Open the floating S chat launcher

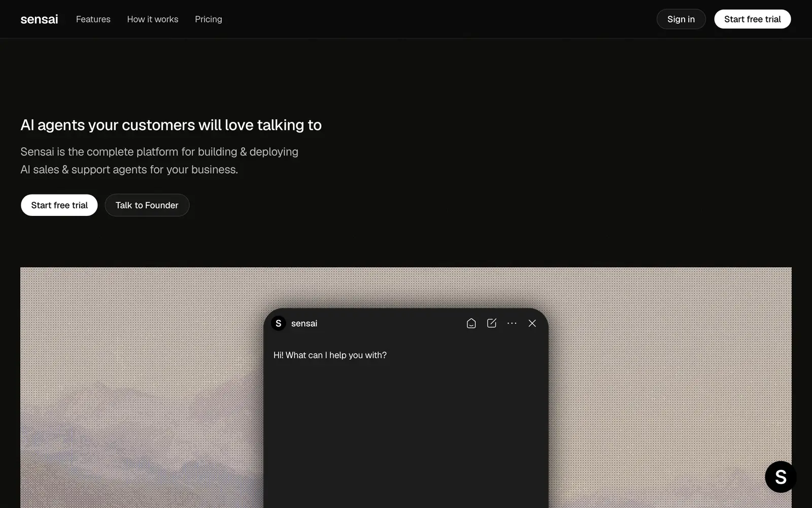click(781, 477)
